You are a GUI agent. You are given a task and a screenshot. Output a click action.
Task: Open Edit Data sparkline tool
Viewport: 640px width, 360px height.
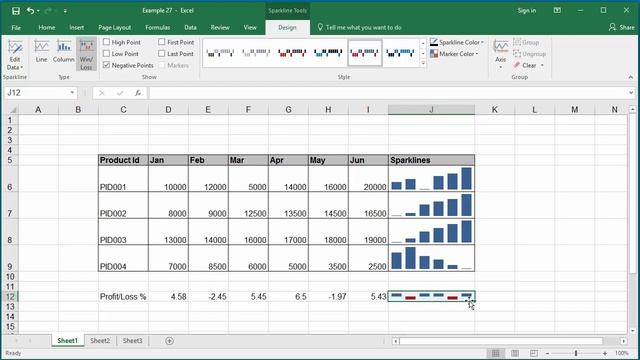pyautogui.click(x=15, y=55)
